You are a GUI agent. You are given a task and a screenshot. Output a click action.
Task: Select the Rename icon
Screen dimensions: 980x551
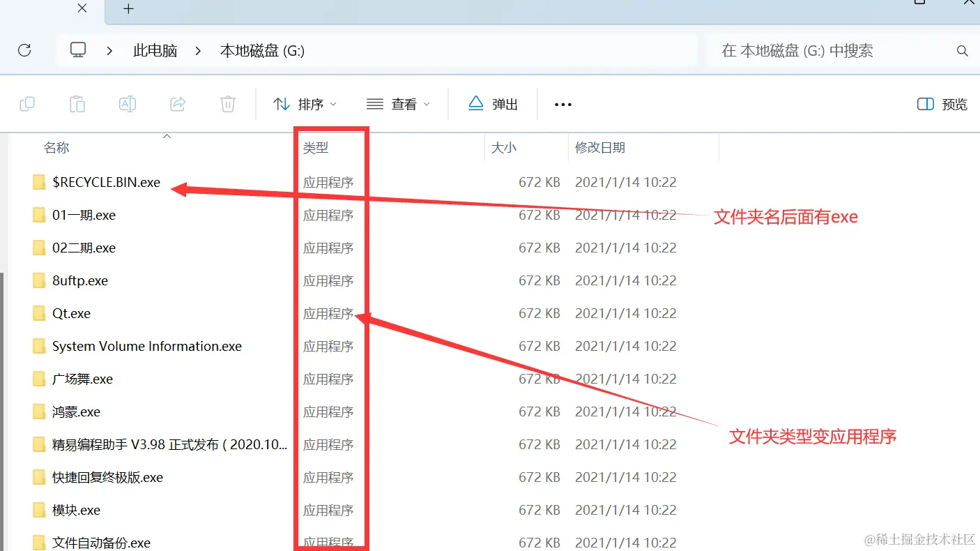pyautogui.click(x=128, y=103)
